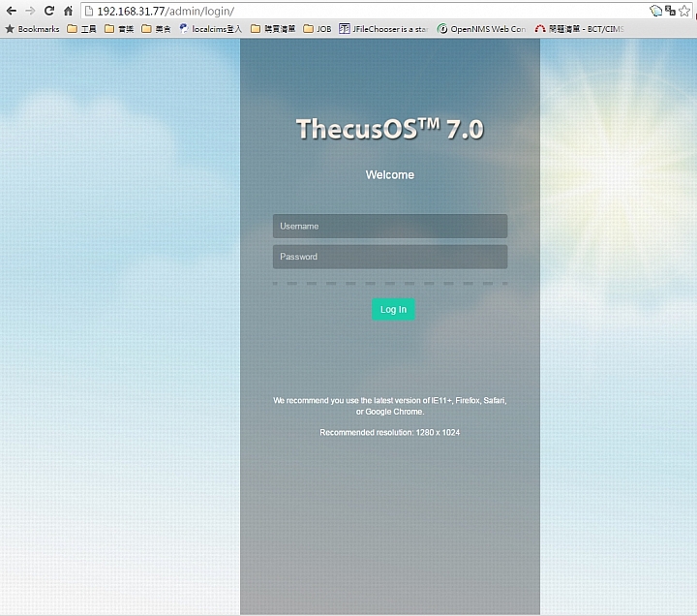Click the Username input field
The image size is (697, 616).
390,226
